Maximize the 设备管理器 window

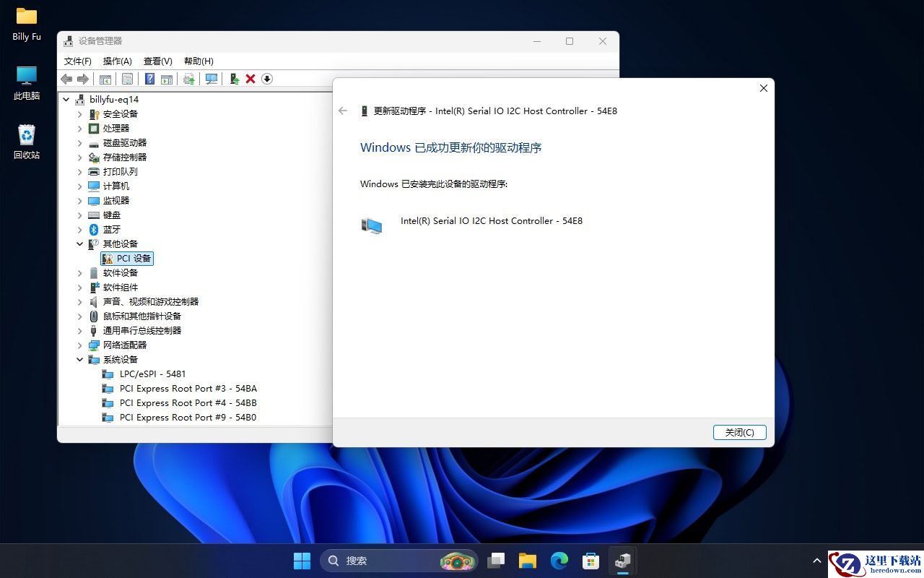570,41
